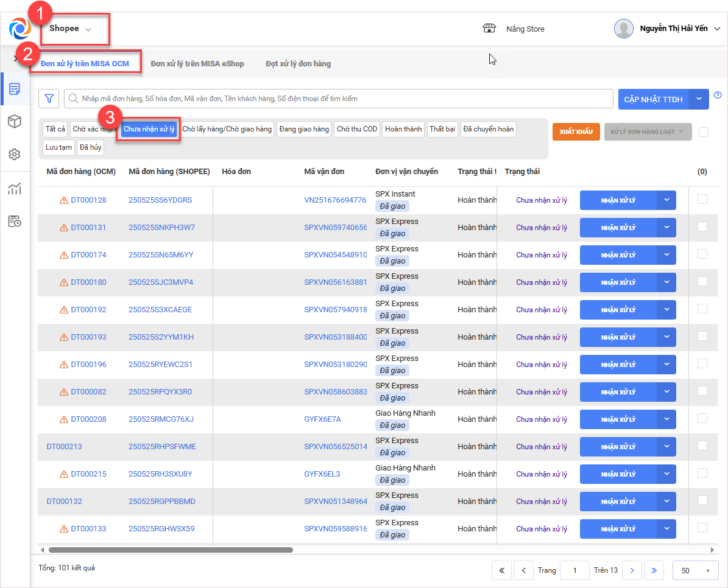Click the help question mark icon
This screenshot has height=588, width=728.
(x=718, y=95)
